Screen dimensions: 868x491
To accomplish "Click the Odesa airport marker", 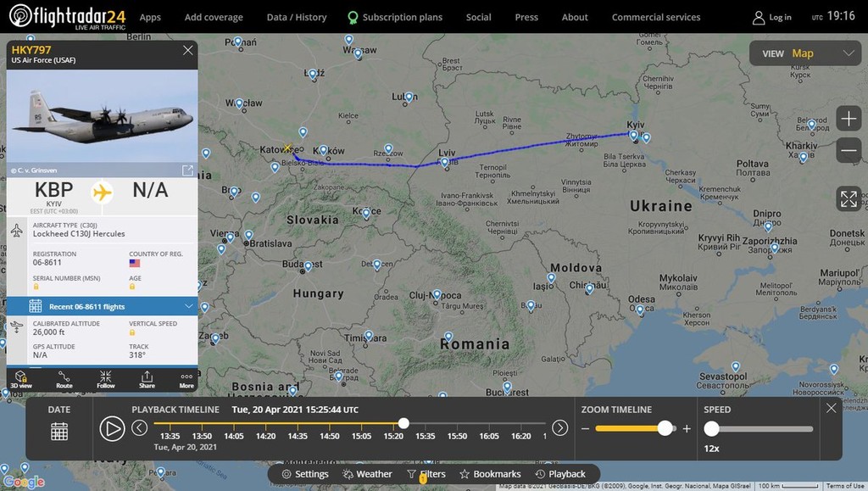I will click(640, 310).
